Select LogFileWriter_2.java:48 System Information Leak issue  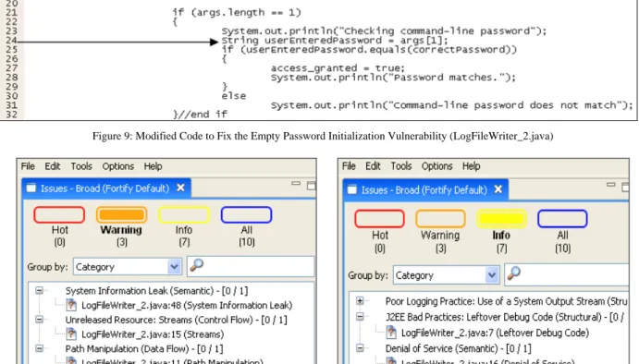[x=187, y=306]
